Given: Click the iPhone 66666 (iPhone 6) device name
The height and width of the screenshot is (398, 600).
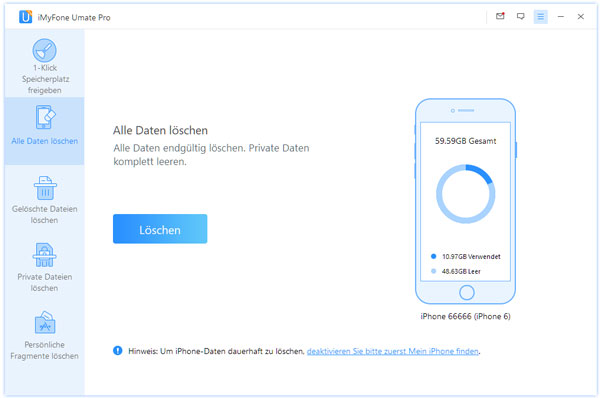Looking at the screenshot, I should click(x=465, y=316).
